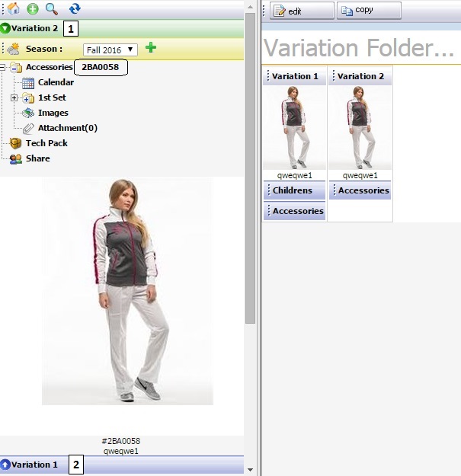461x476 pixels.
Task: Click the large model preview image
Action: coord(127,291)
